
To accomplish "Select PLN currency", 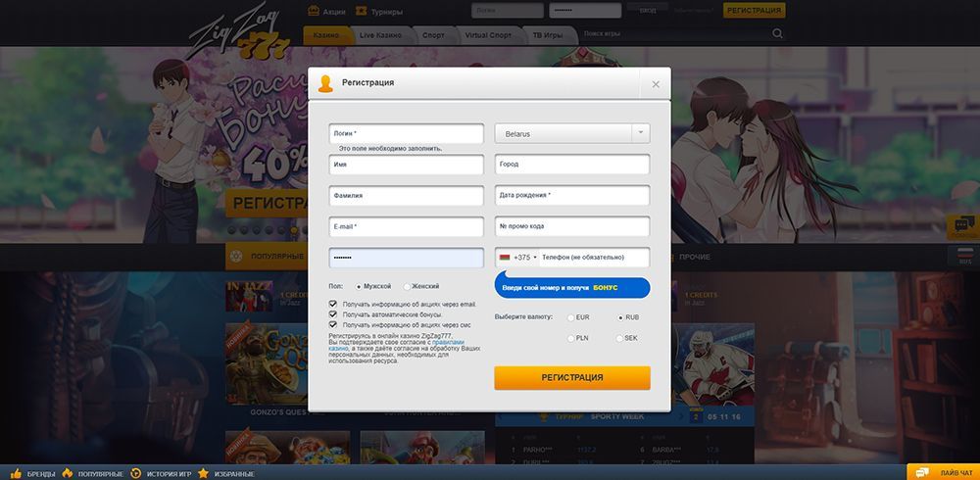I will click(x=570, y=338).
